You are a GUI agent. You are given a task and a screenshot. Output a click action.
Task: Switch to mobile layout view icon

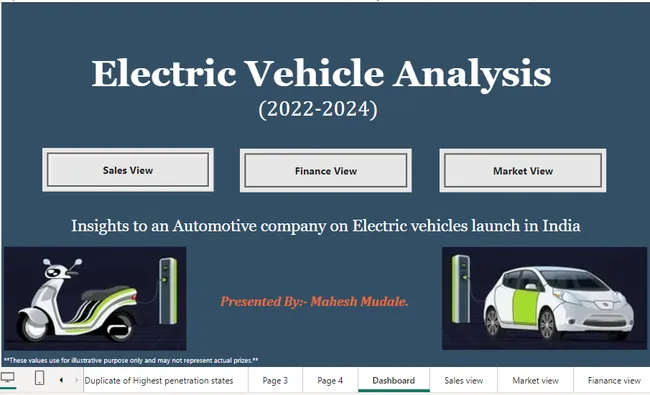tap(39, 378)
